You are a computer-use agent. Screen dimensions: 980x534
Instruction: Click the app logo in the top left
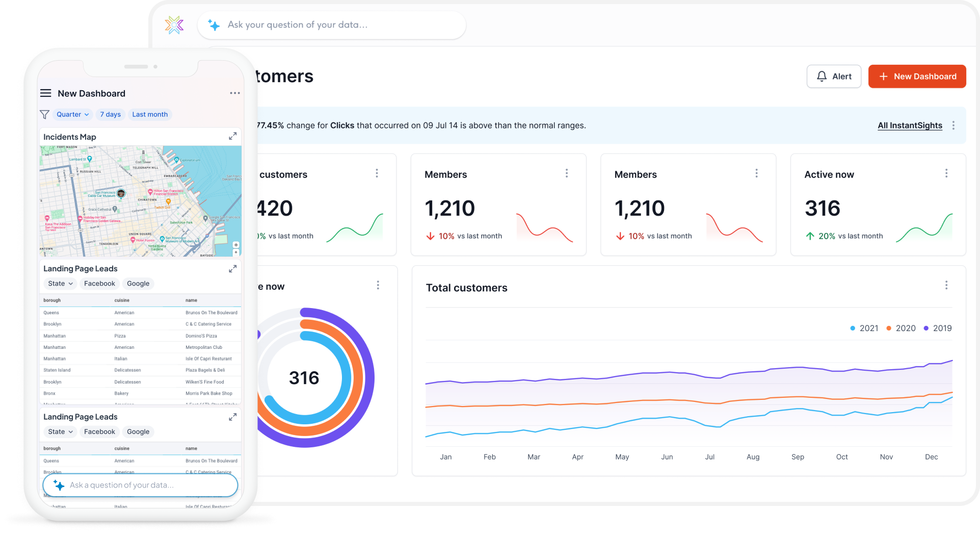tap(174, 24)
